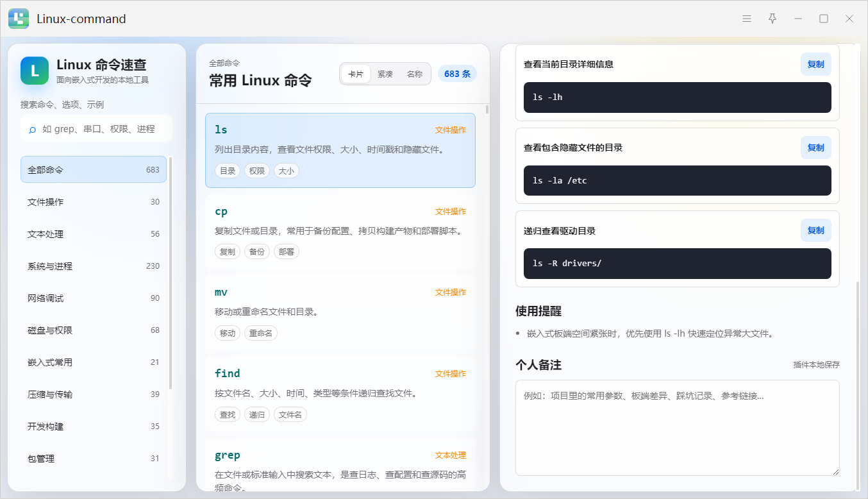The image size is (868, 499).
Task: Select the ls command card
Action: [x=340, y=150]
